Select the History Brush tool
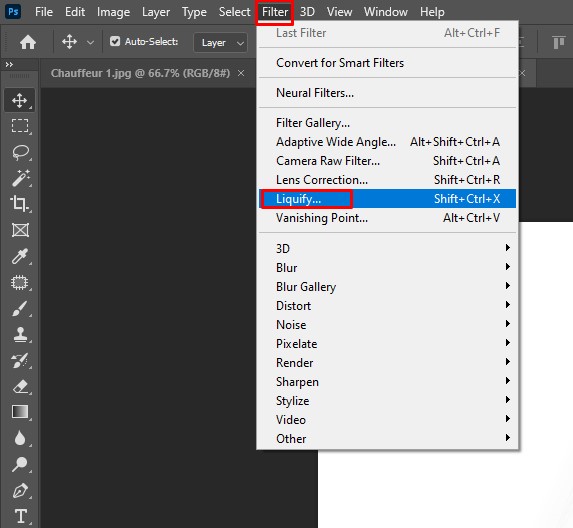Screen dimensions: 573x528 point(20,361)
